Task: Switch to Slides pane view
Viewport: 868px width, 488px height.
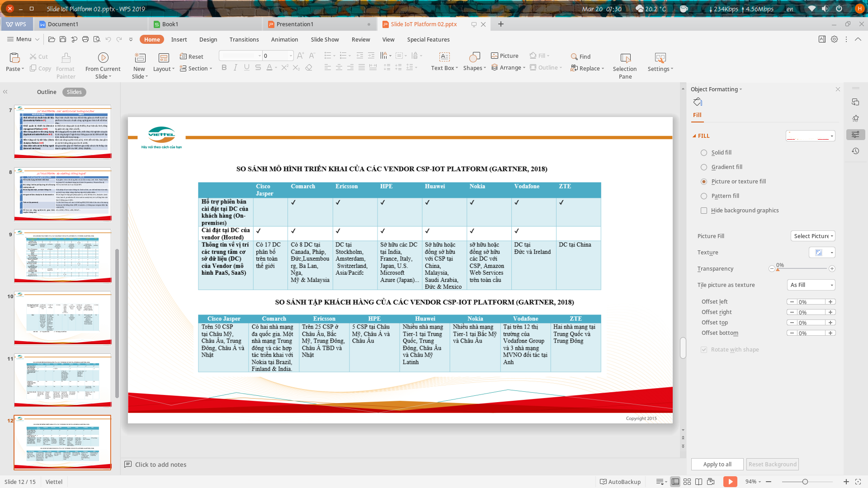Action: tap(74, 92)
